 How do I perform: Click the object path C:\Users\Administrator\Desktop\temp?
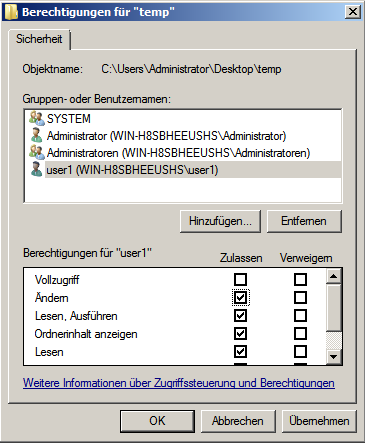coord(191,69)
